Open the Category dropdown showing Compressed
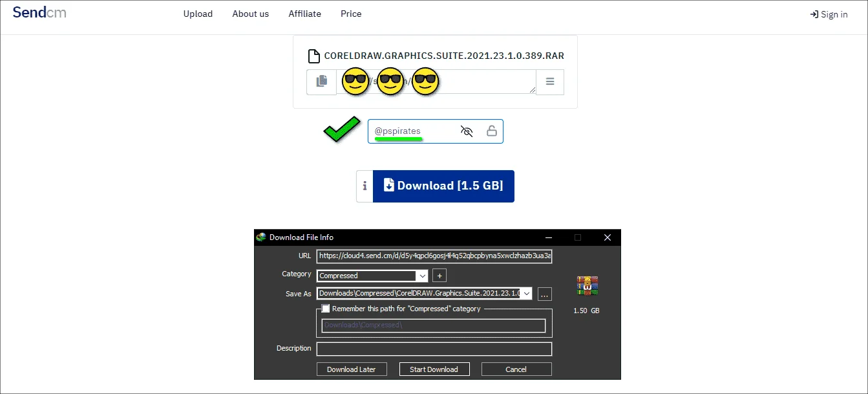 pos(372,276)
